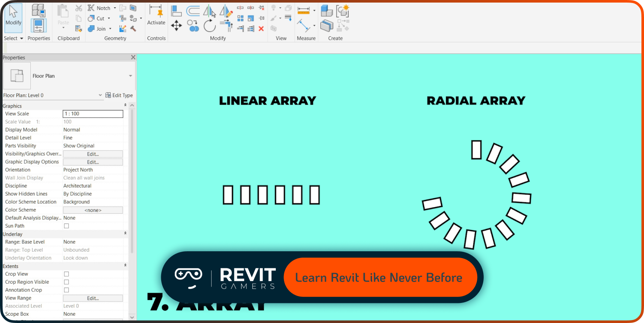Select the Rotate tool

(x=210, y=26)
